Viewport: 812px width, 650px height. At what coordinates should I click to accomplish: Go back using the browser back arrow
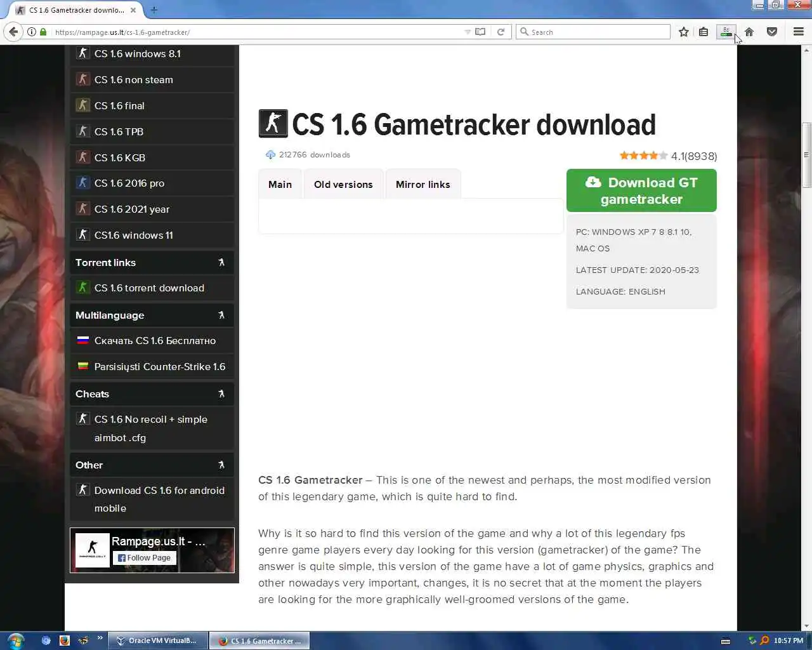[13, 32]
